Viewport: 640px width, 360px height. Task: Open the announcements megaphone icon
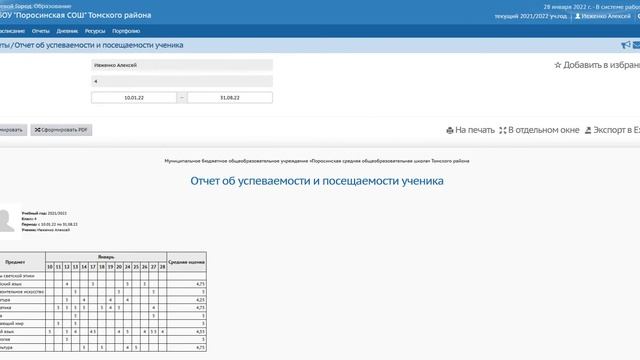click(626, 45)
